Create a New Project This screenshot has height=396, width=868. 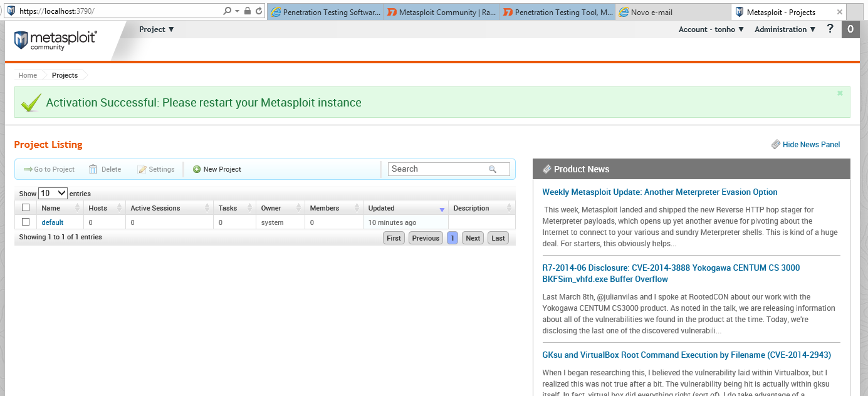click(x=217, y=169)
